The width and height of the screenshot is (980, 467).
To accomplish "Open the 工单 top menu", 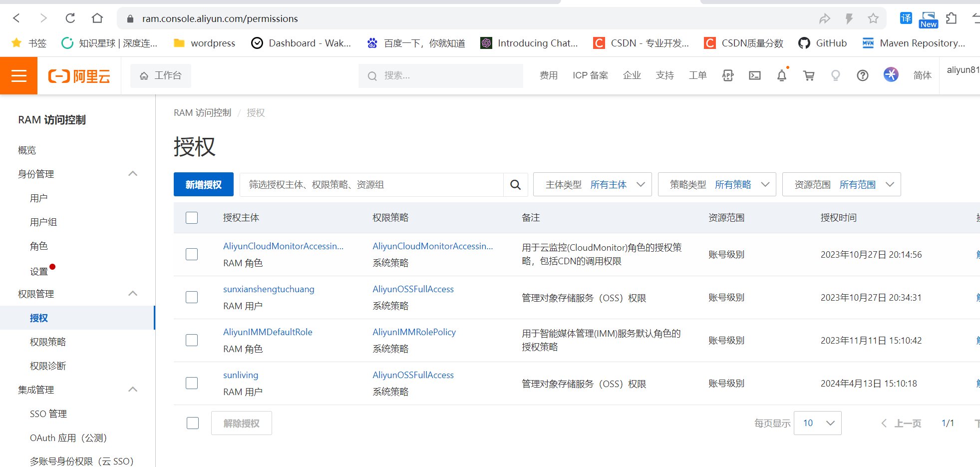I will [x=698, y=75].
